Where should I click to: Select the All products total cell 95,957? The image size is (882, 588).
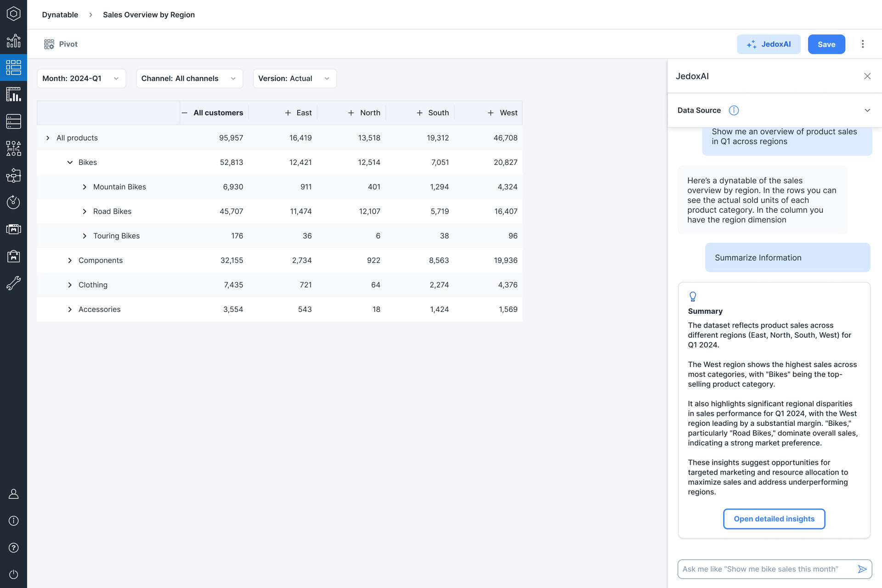(231, 138)
